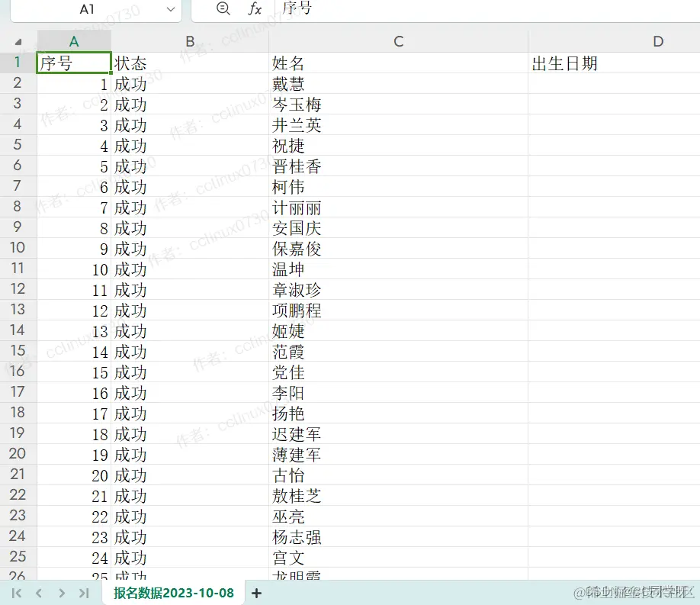Select row header 2

click(x=18, y=83)
